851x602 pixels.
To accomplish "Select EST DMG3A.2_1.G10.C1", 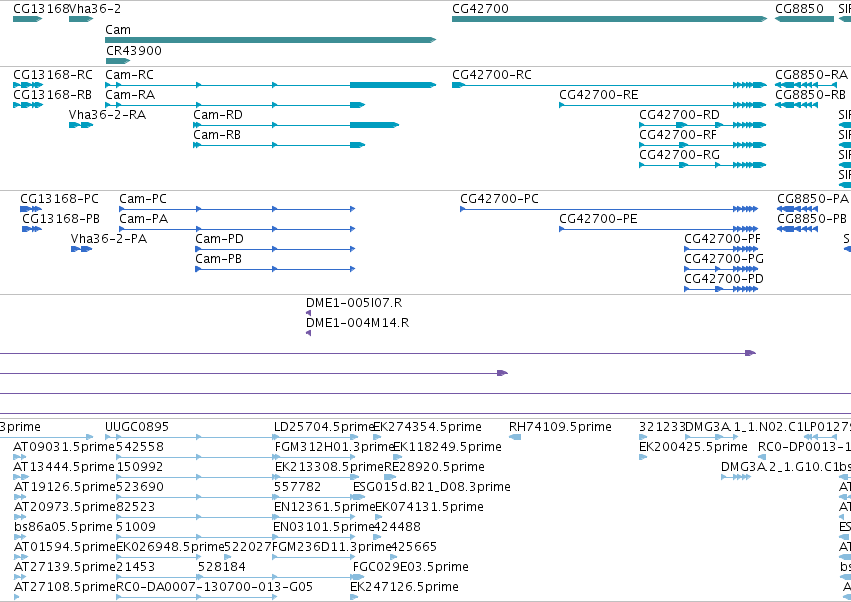I will (736, 477).
